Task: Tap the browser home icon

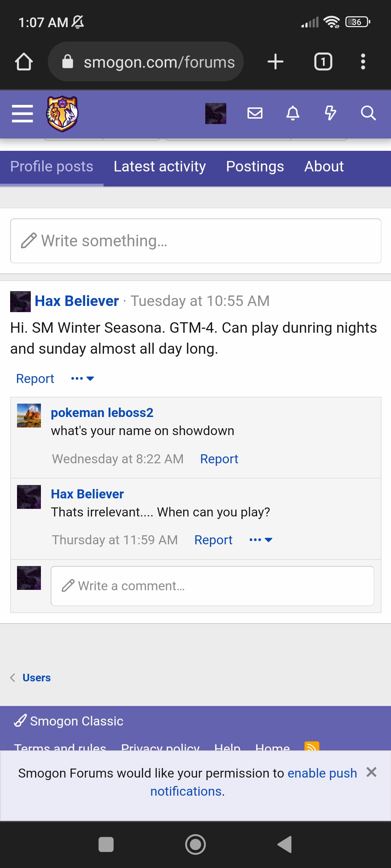Action: click(x=24, y=61)
